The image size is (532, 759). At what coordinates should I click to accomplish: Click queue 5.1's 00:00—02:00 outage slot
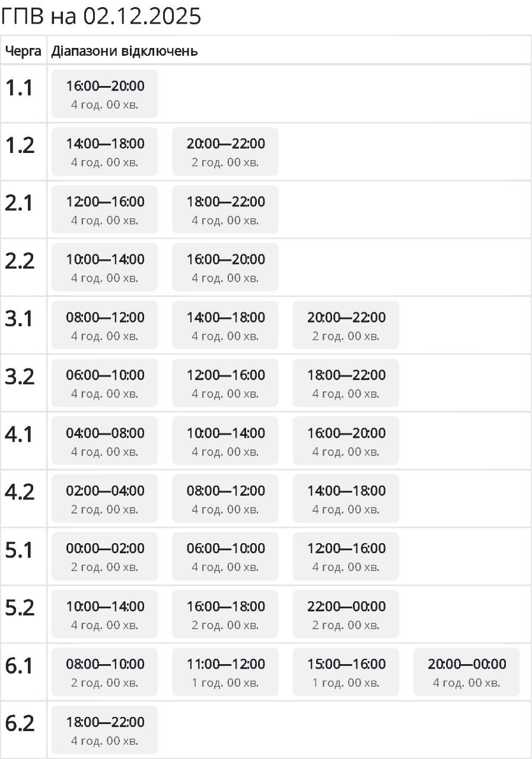104,556
